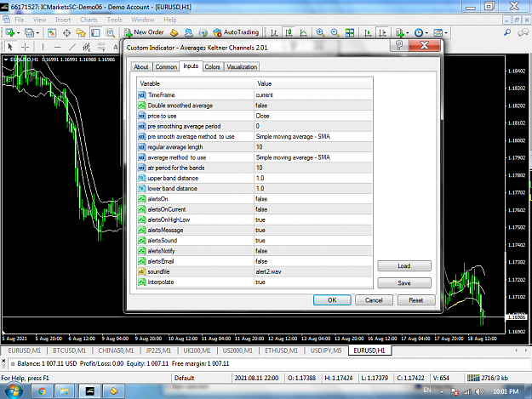Viewport: 532px width, 399px height.
Task: Toggle chart Auto Scroll icon
Action: coord(368,33)
